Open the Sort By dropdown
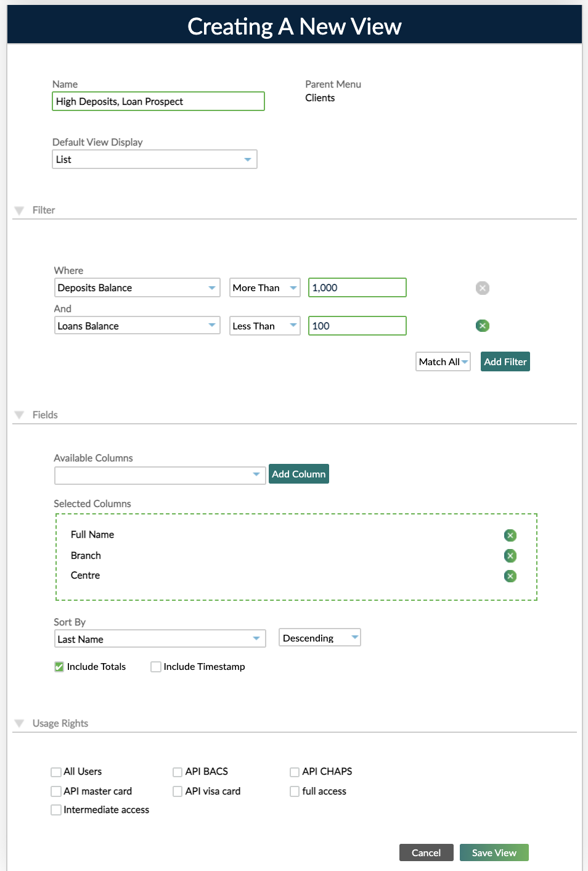Image resolution: width=588 pixels, height=871 pixels. coord(257,638)
